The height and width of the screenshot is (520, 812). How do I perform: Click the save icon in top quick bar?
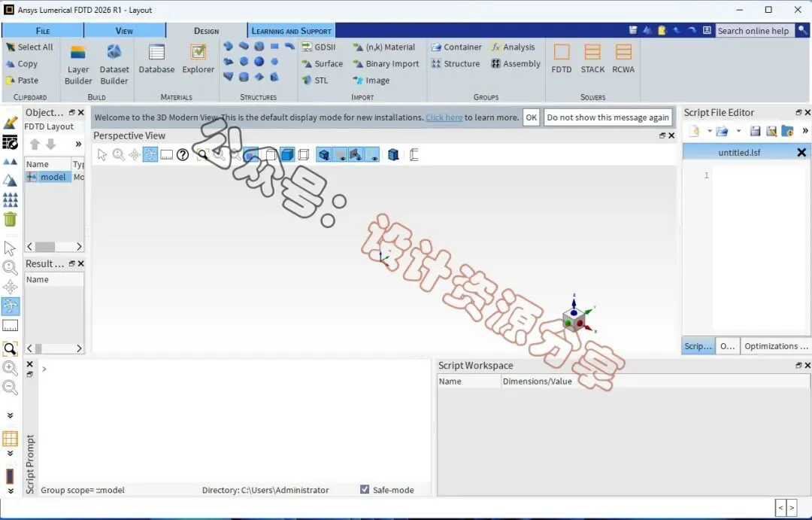(633, 30)
